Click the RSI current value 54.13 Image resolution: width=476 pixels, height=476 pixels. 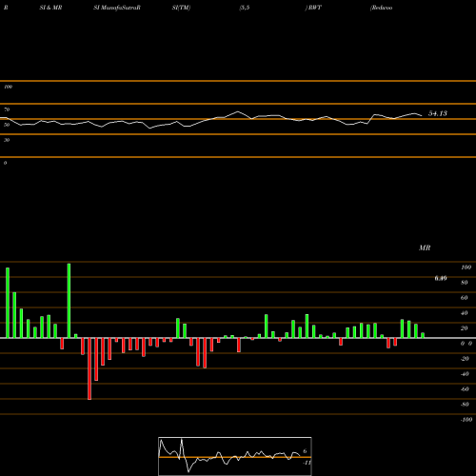point(438,113)
